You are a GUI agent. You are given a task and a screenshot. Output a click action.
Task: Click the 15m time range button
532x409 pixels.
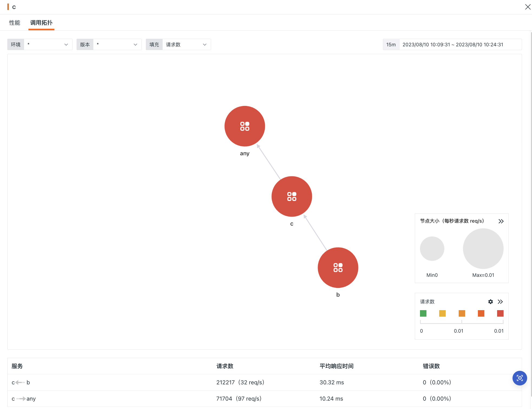pos(391,44)
